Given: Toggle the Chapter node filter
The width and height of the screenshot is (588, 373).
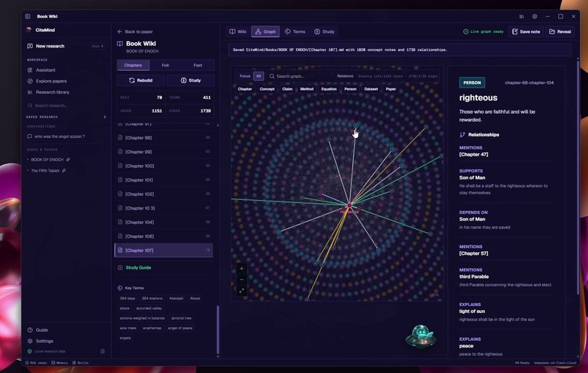Looking at the screenshot, I should click(245, 89).
